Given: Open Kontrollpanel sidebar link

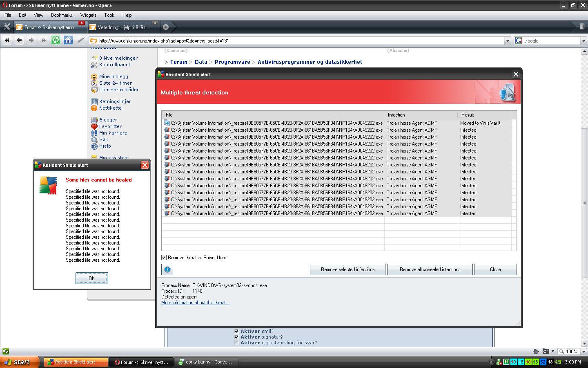Looking at the screenshot, I should 114,65.
